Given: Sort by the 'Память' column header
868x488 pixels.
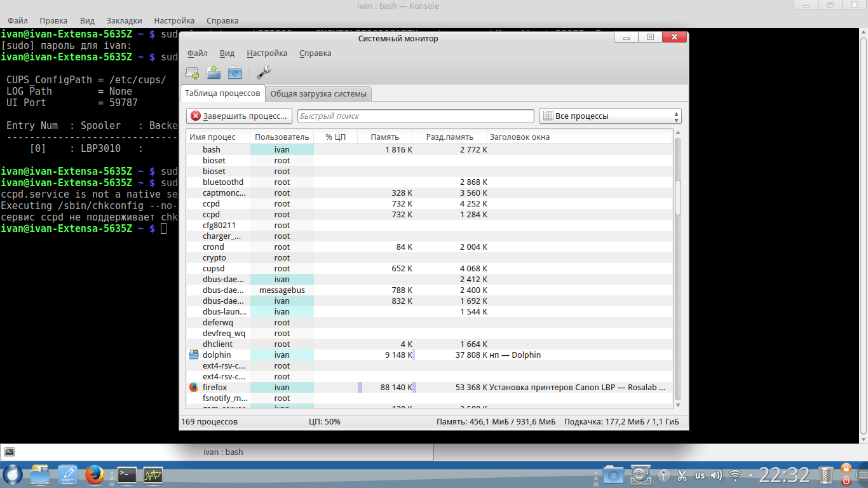Looking at the screenshot, I should pos(385,137).
